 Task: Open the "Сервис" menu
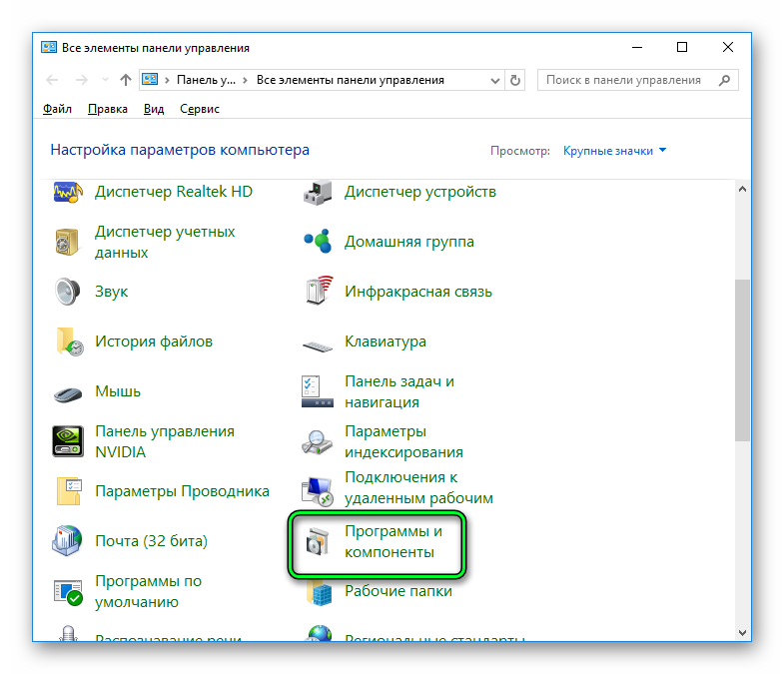[199, 109]
